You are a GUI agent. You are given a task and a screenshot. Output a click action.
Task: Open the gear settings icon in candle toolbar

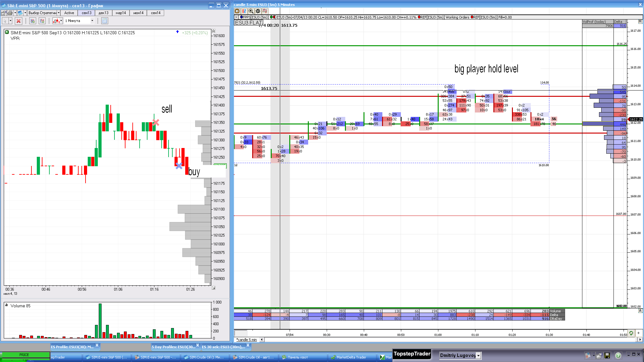click(258, 11)
